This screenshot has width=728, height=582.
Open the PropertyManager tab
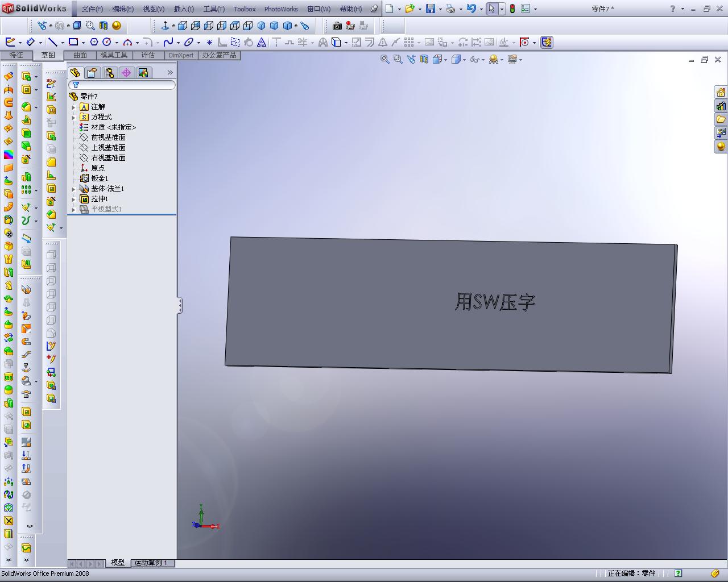point(92,73)
